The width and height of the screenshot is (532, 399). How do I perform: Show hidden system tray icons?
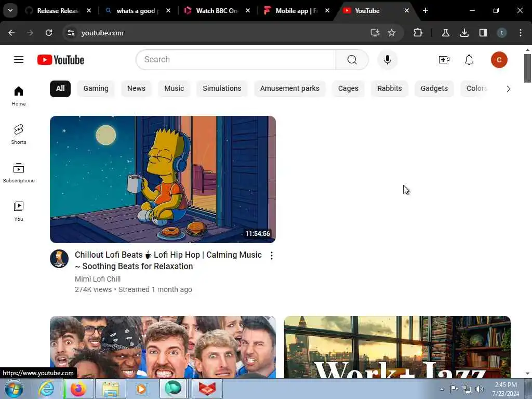coord(442,389)
